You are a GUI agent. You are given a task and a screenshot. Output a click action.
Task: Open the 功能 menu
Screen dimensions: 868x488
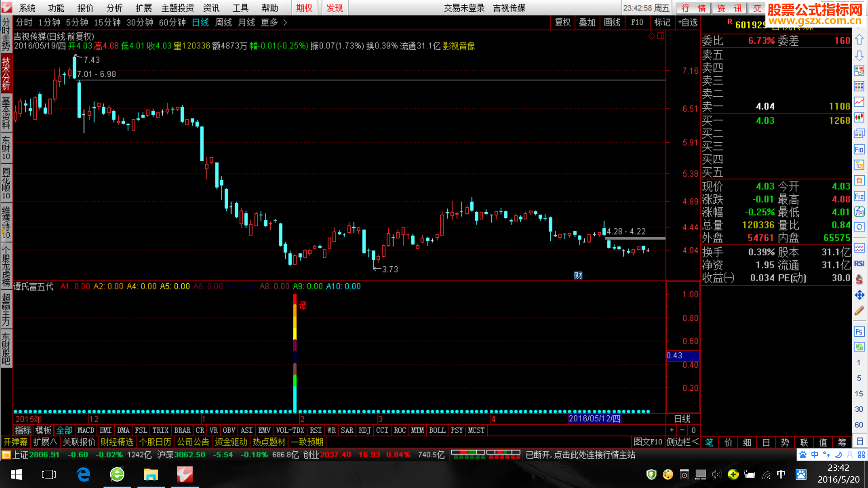coord(56,8)
